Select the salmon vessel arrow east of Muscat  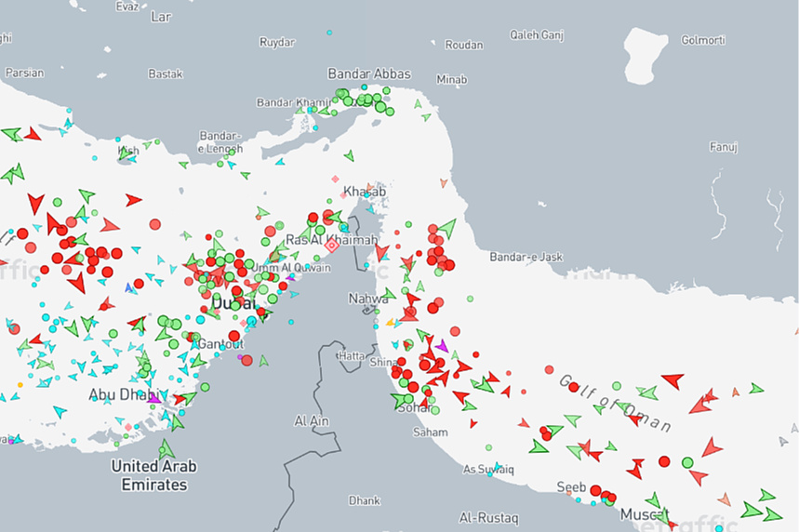(724, 499)
